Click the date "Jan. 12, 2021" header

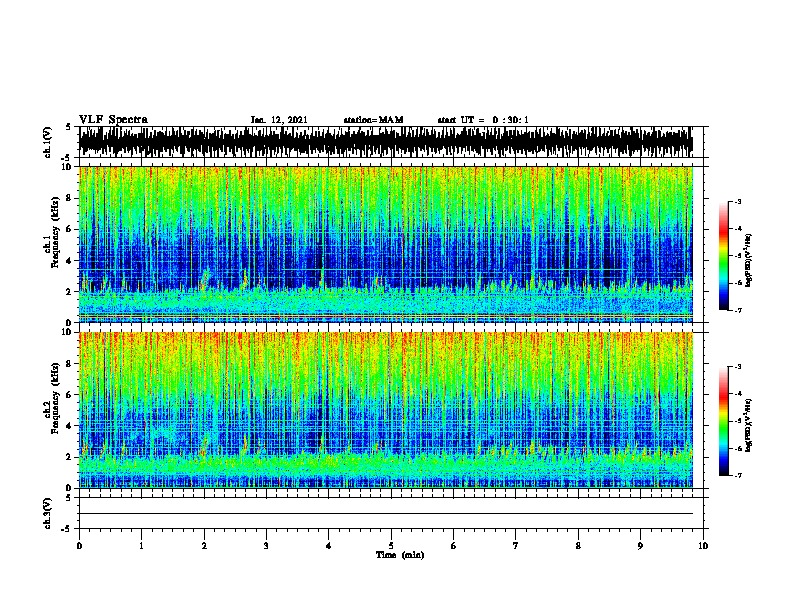tap(279, 120)
